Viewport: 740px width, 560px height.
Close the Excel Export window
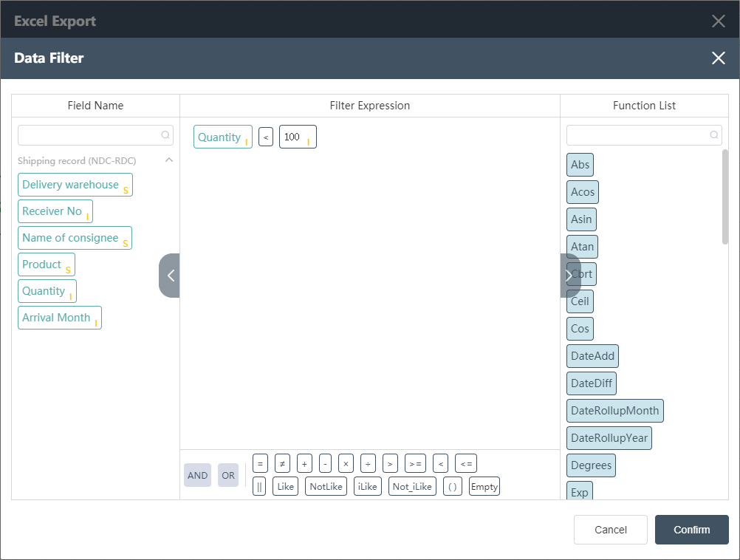[x=719, y=21]
